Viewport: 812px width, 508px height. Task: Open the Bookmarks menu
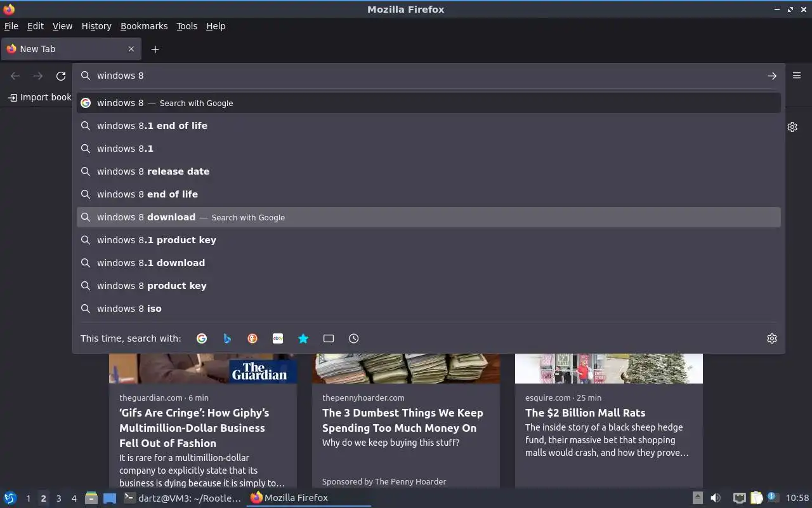click(144, 26)
